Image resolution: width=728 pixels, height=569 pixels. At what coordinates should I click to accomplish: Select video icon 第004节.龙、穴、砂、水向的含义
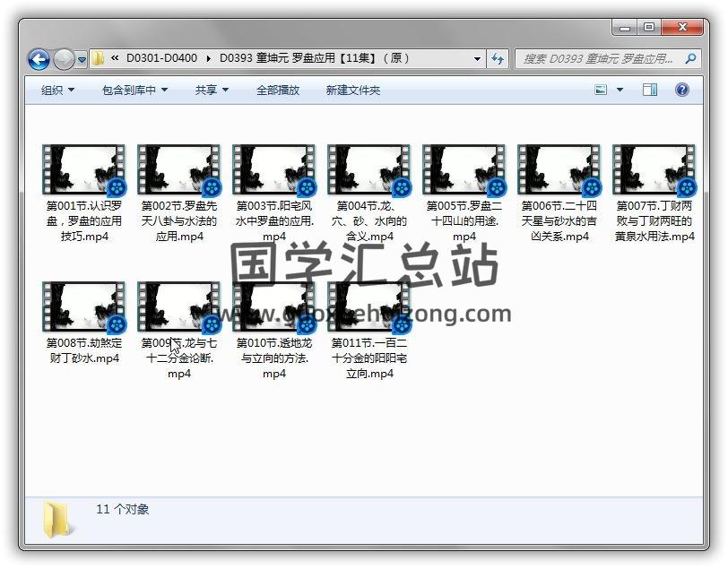pos(369,170)
